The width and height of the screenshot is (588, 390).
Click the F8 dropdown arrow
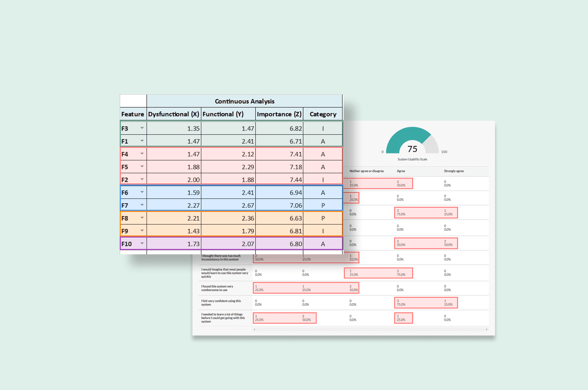pyautogui.click(x=142, y=218)
